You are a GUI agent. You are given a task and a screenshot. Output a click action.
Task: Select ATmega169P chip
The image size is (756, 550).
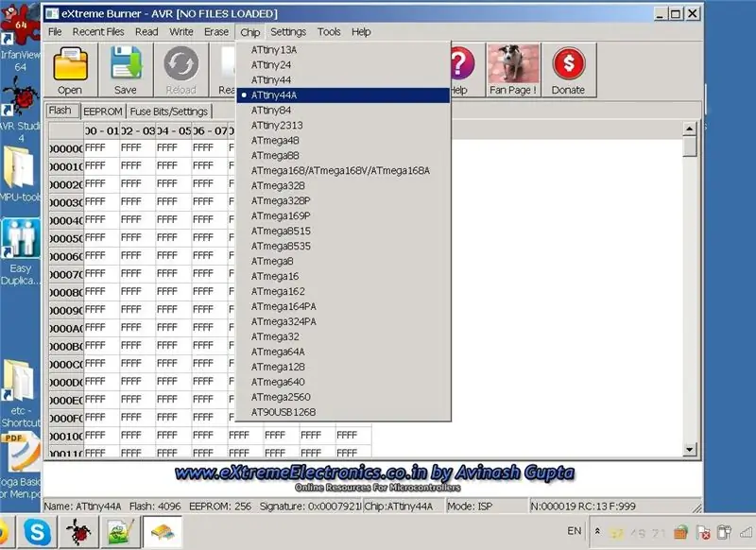pyautogui.click(x=343, y=216)
